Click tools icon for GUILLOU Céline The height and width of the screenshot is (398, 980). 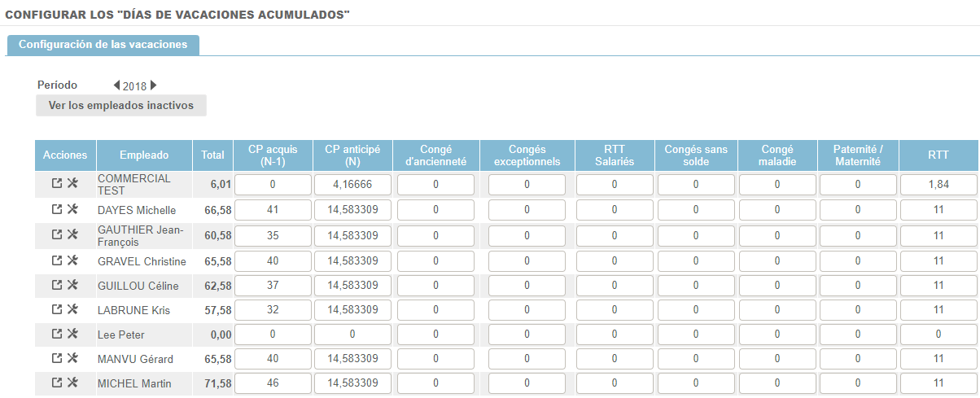[x=72, y=285]
